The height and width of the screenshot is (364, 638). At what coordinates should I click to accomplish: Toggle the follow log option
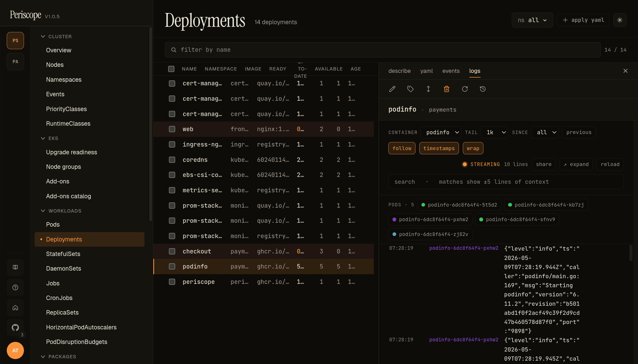[402, 148]
